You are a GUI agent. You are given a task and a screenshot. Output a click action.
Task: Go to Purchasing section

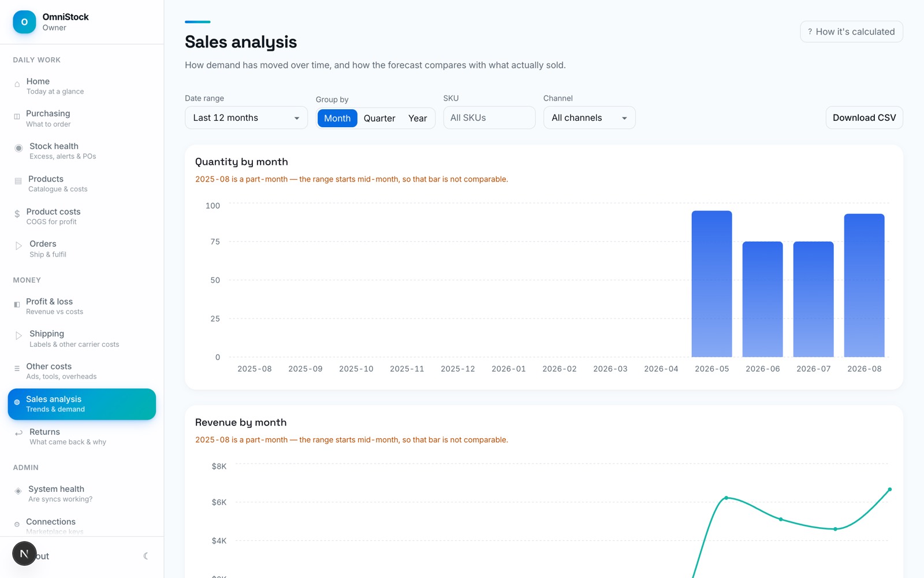(82, 118)
